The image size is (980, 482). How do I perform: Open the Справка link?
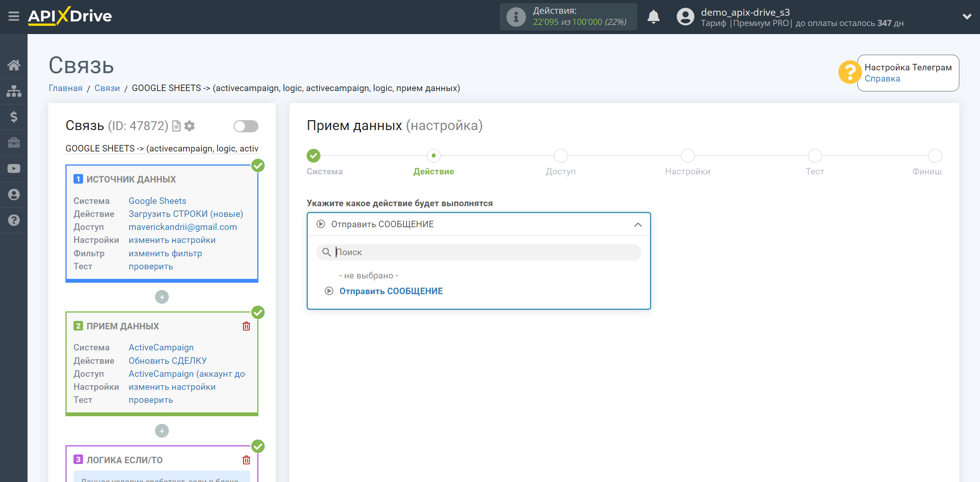[882, 79]
